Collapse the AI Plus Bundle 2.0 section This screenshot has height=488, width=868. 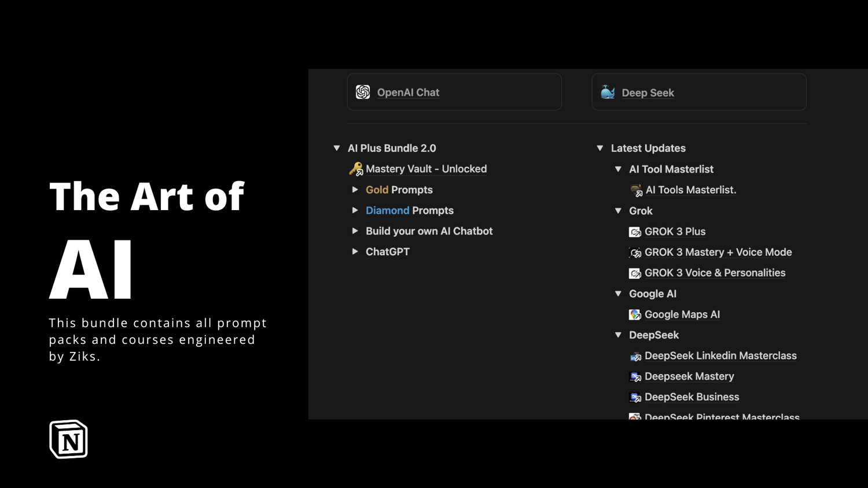coord(337,148)
